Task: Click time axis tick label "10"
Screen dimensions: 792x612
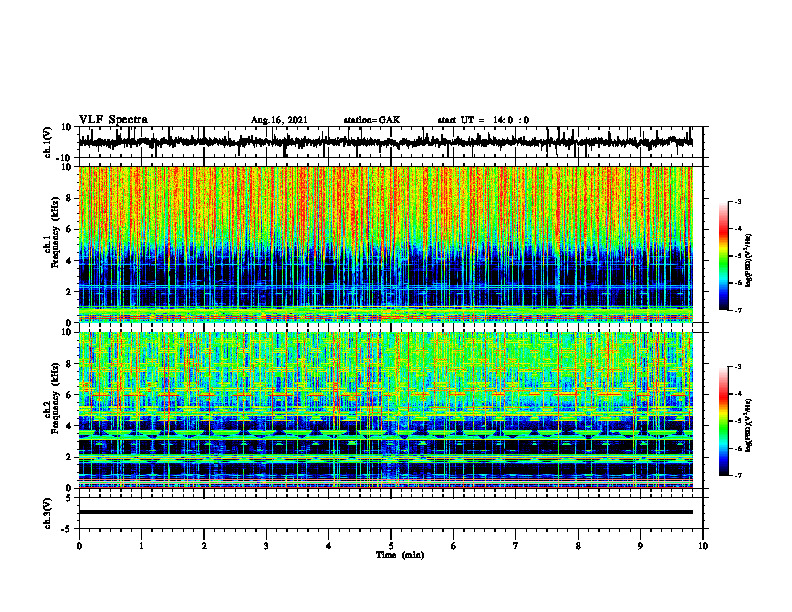Action: point(703,546)
